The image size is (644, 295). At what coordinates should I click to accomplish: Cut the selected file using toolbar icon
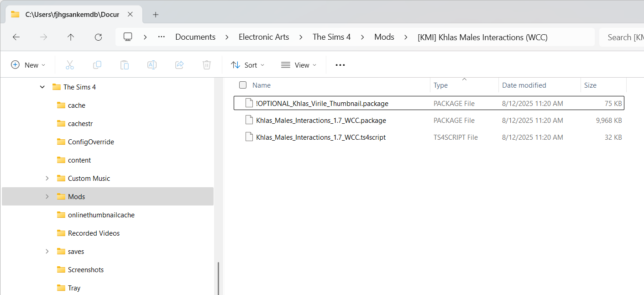(69, 65)
